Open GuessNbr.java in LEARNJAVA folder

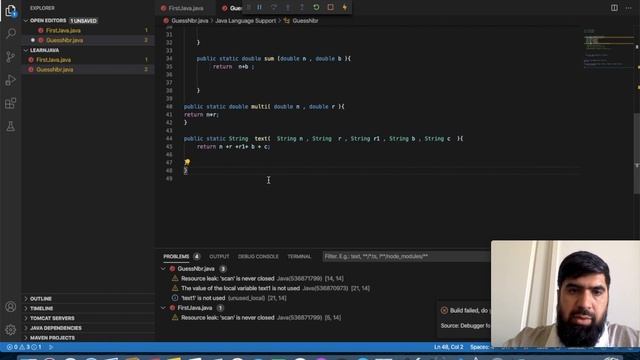[x=55, y=69]
